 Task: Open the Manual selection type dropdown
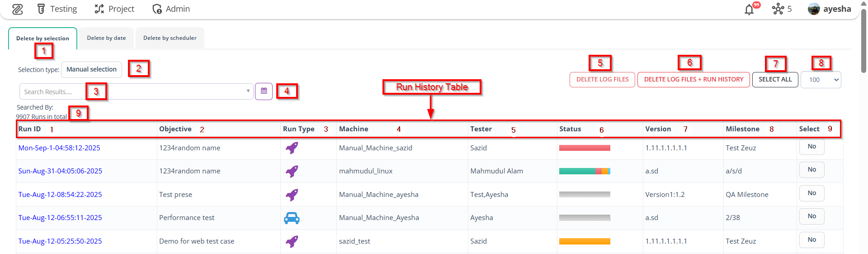pyautogui.click(x=91, y=70)
